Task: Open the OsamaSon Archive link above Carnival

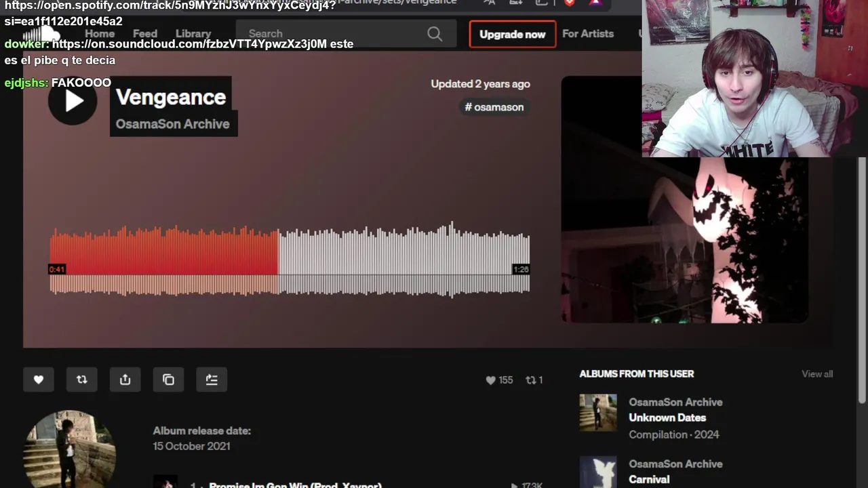Action: [x=675, y=464]
